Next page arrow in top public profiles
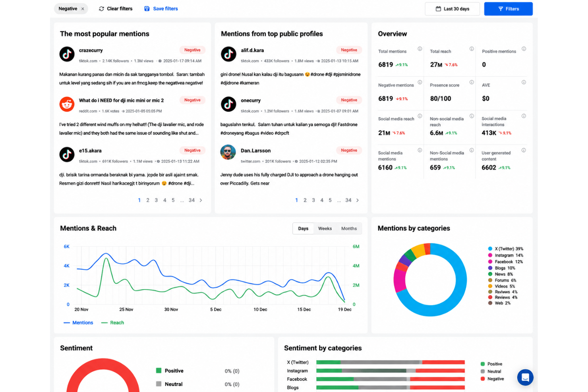 point(358,200)
